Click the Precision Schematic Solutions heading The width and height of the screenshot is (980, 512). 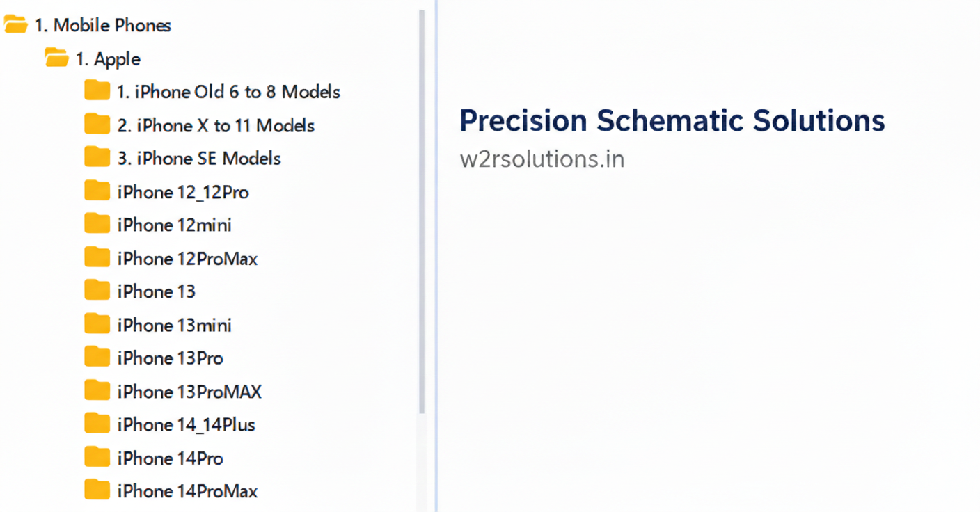coord(672,120)
